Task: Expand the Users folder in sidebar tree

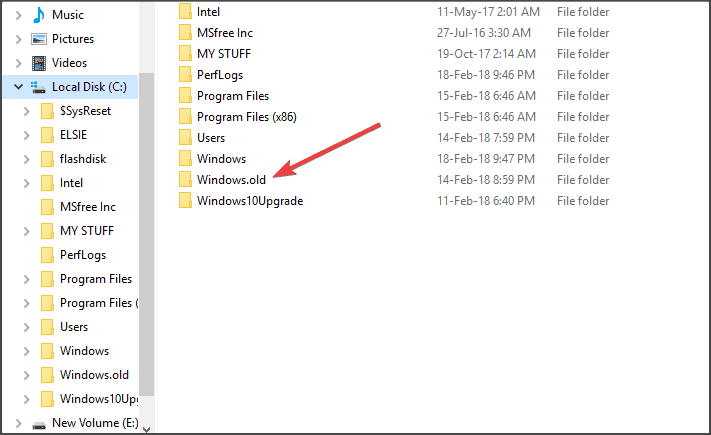Action: (x=27, y=327)
